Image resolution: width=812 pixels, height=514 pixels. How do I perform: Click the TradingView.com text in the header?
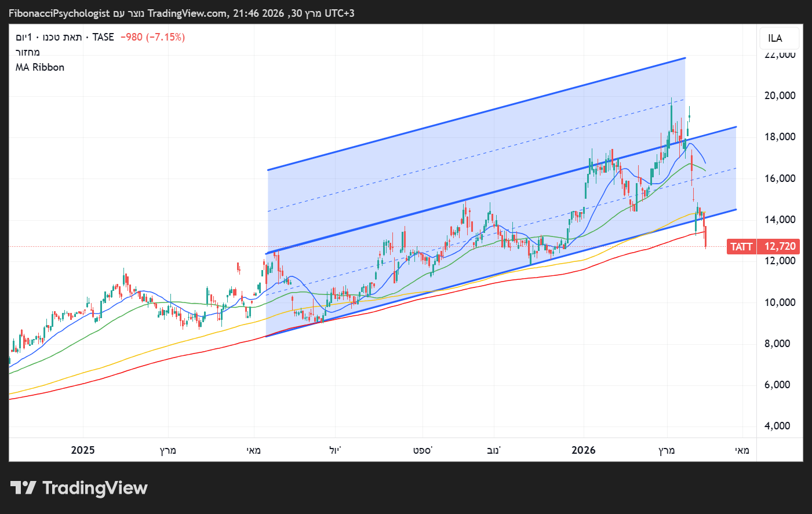click(x=187, y=13)
